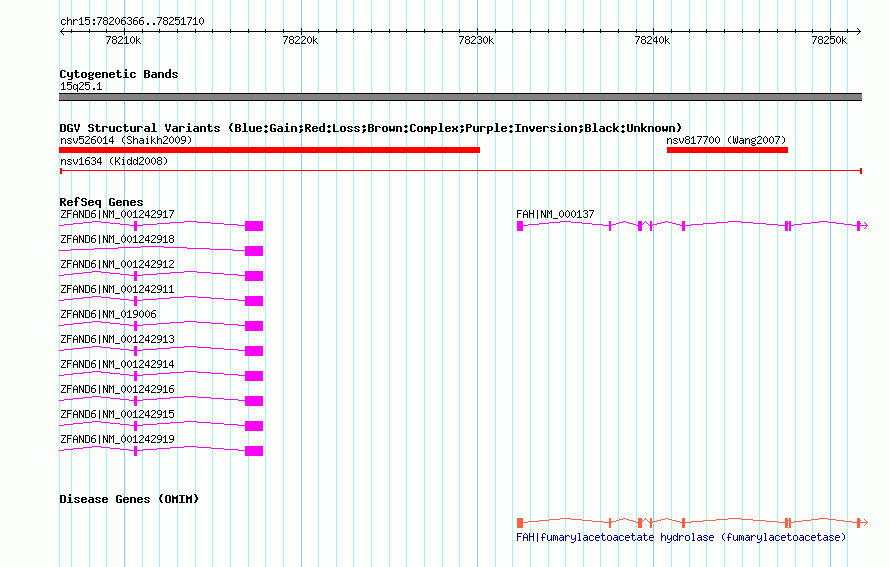
Task: Click the nsv1634 (Kidd2008) label
Action: coord(114,161)
